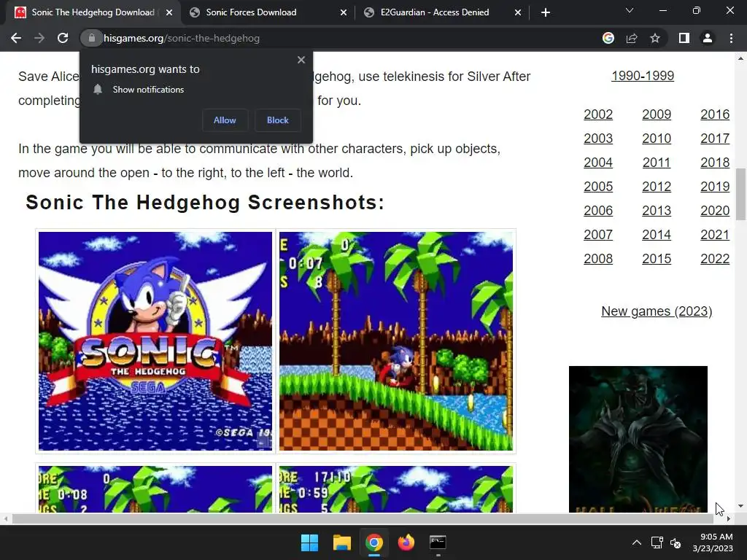Open the clock showing 9:05 AM

713,542
